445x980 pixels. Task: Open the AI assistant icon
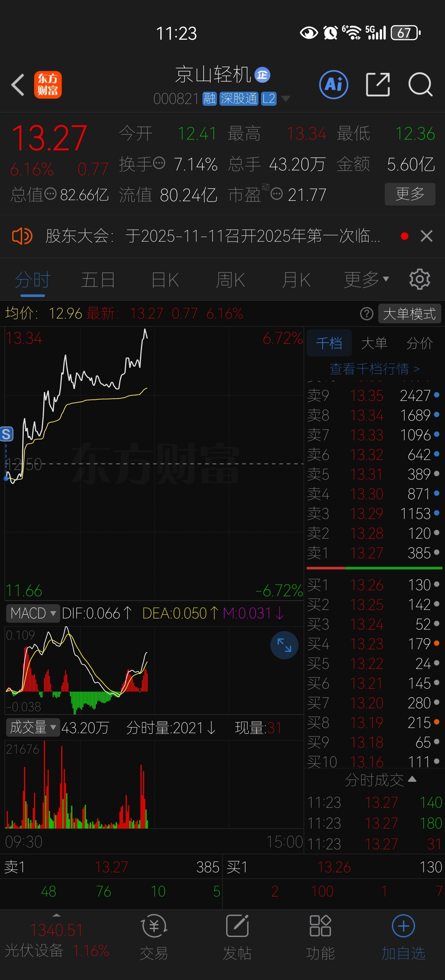(334, 85)
